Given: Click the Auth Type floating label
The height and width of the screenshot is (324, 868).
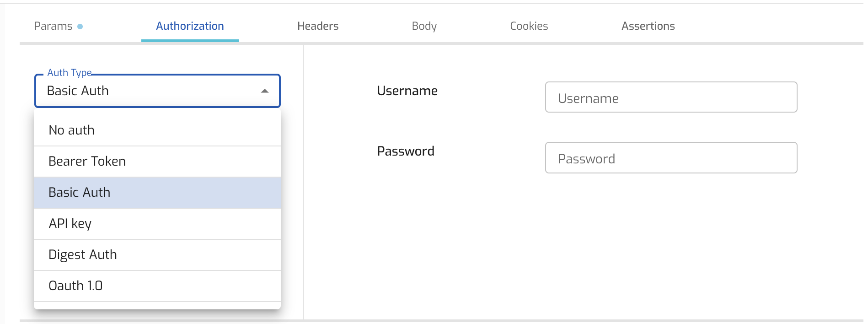Looking at the screenshot, I should (70, 73).
